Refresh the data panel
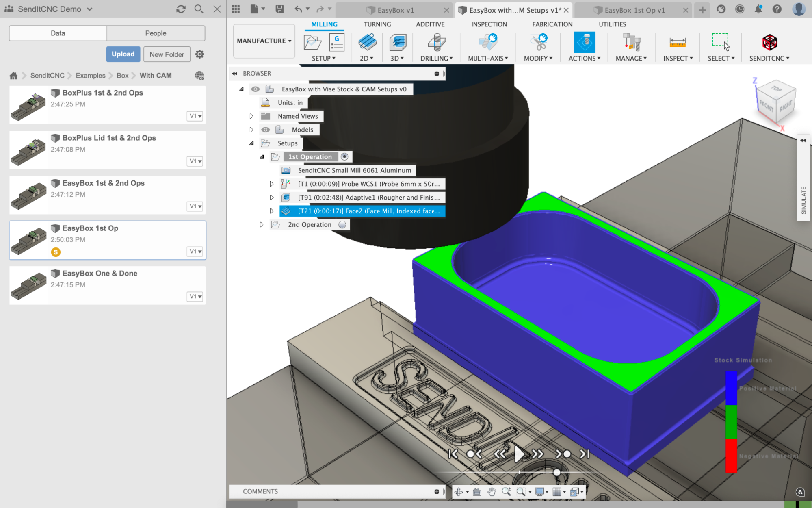812x508 pixels. click(181, 9)
